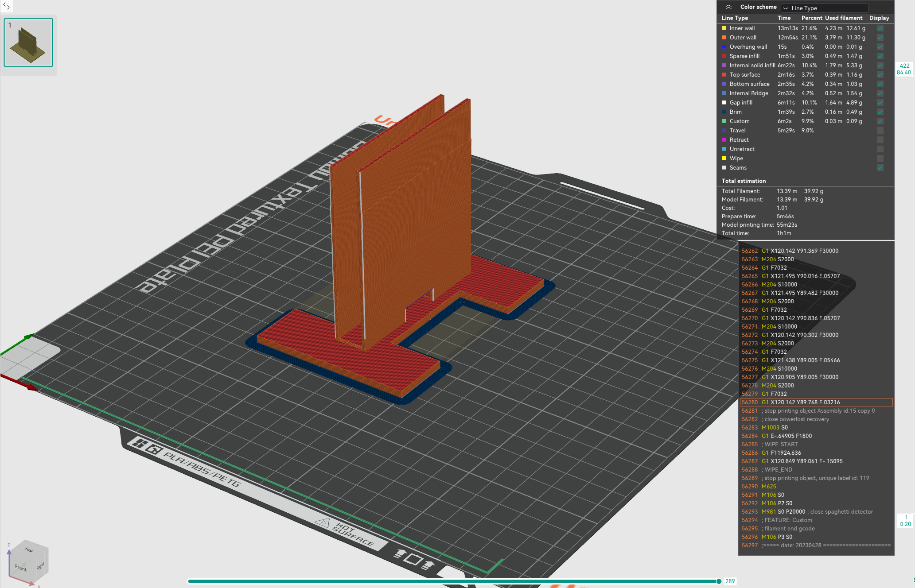This screenshot has width=915, height=588.
Task: Click Model printing time 55m23s
Action: 787,225
